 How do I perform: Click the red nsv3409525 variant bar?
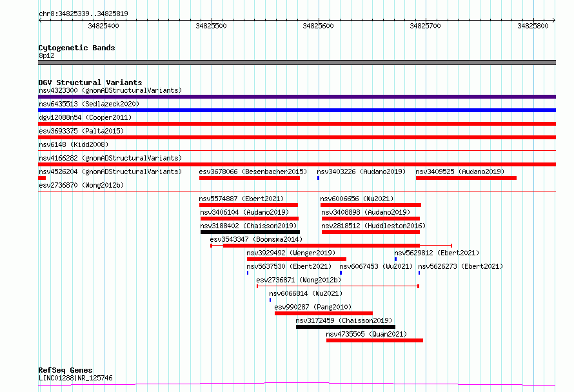[466, 178]
